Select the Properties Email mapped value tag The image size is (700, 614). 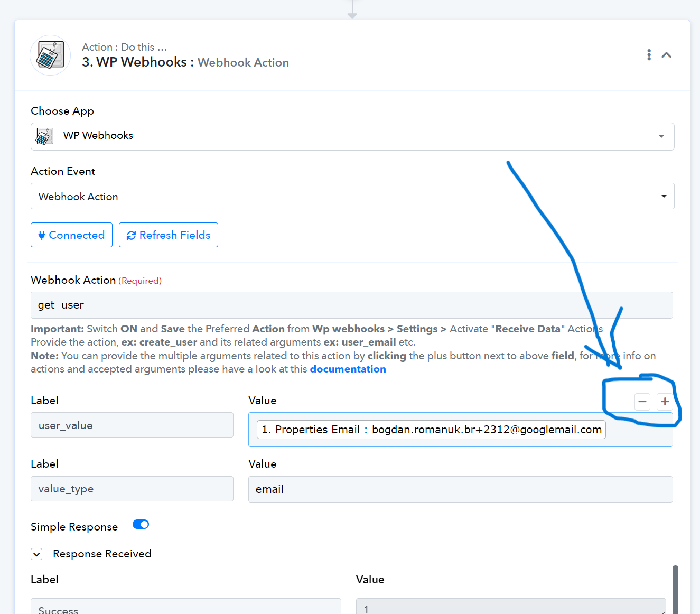(432, 430)
